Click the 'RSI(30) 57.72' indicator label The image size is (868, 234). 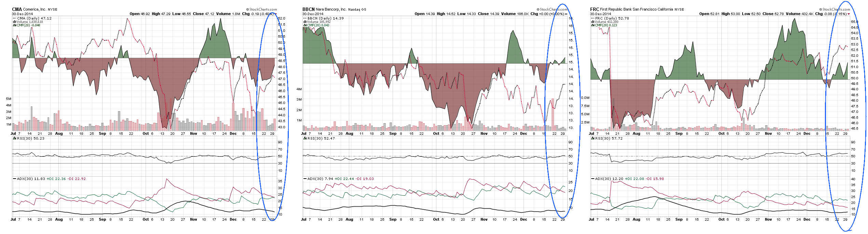click(x=609, y=138)
